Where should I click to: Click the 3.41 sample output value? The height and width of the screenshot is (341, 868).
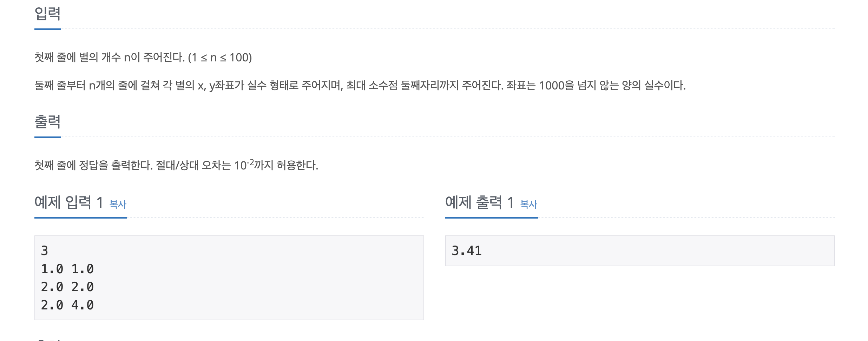click(467, 251)
